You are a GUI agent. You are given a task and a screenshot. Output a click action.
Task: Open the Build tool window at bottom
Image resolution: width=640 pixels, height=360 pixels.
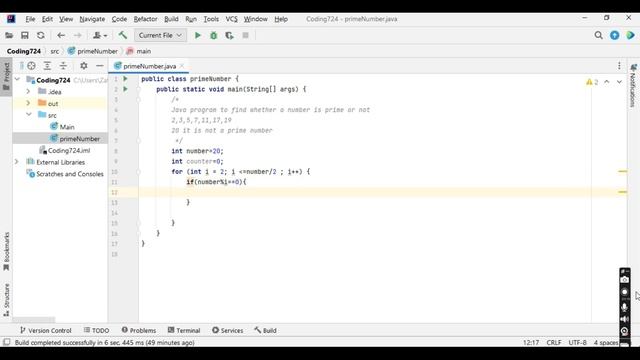click(265, 330)
